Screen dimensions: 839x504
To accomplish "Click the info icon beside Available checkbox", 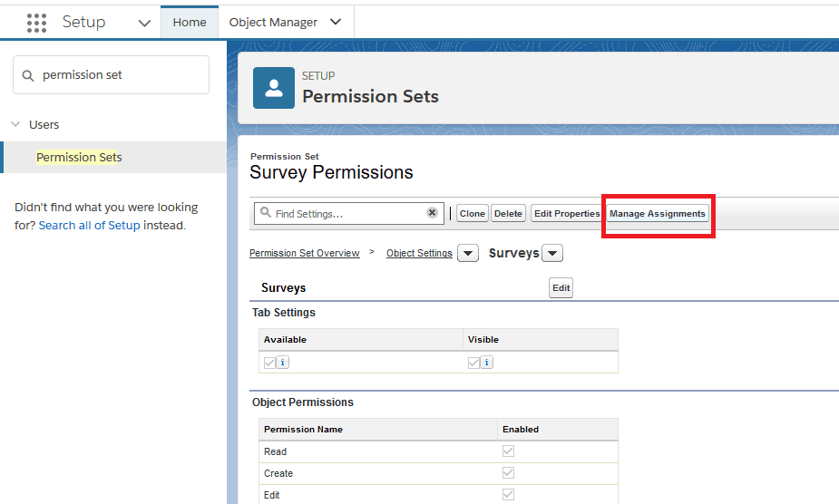I will coord(282,363).
